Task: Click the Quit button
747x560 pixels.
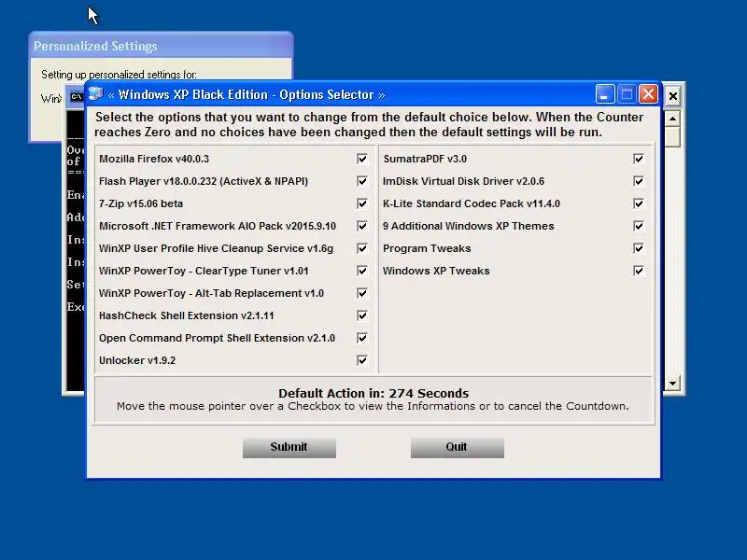Action: pos(458,448)
